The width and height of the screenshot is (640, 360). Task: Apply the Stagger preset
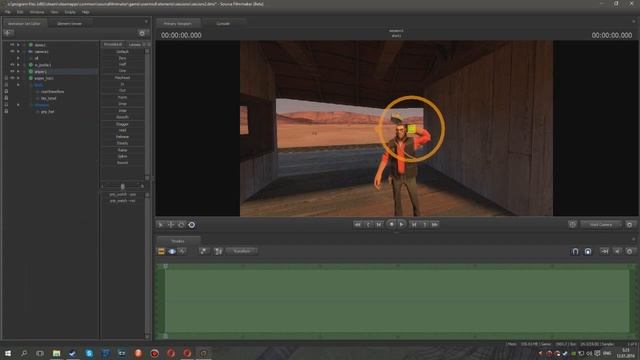coord(122,124)
